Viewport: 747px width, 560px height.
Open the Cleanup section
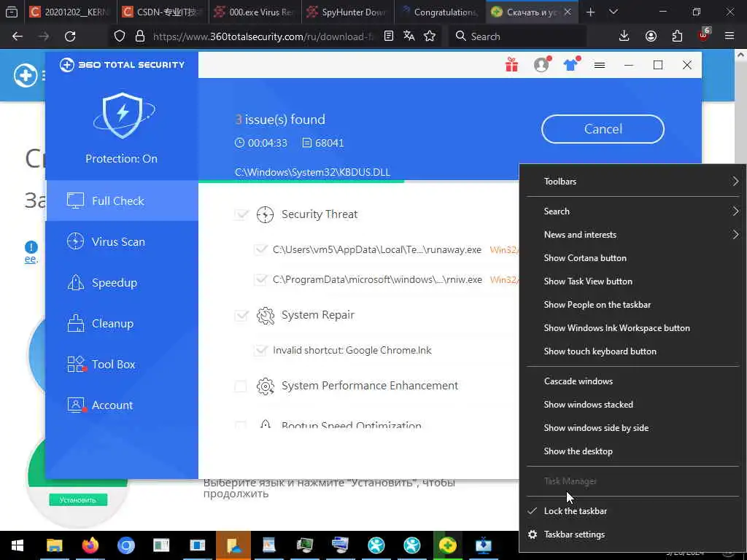click(x=122, y=323)
